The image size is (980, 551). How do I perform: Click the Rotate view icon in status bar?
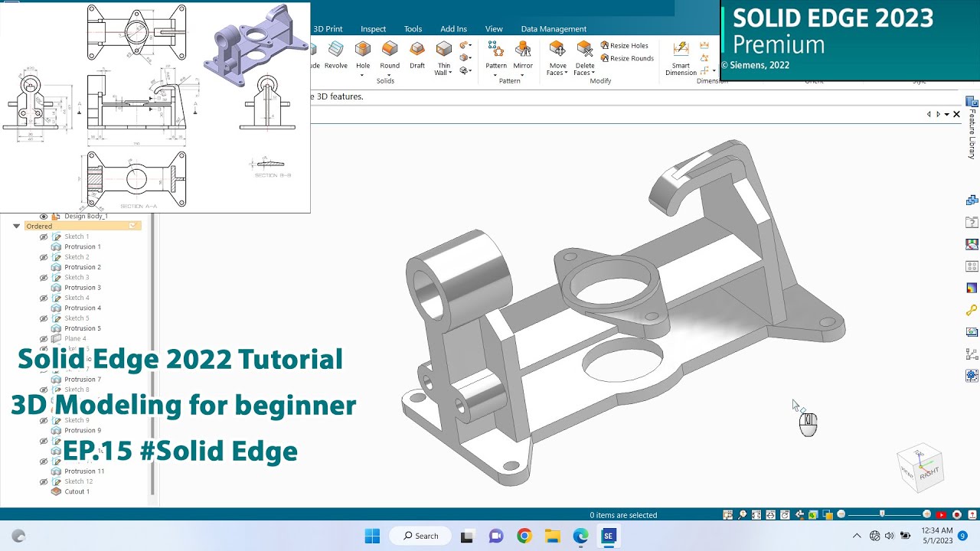(785, 515)
